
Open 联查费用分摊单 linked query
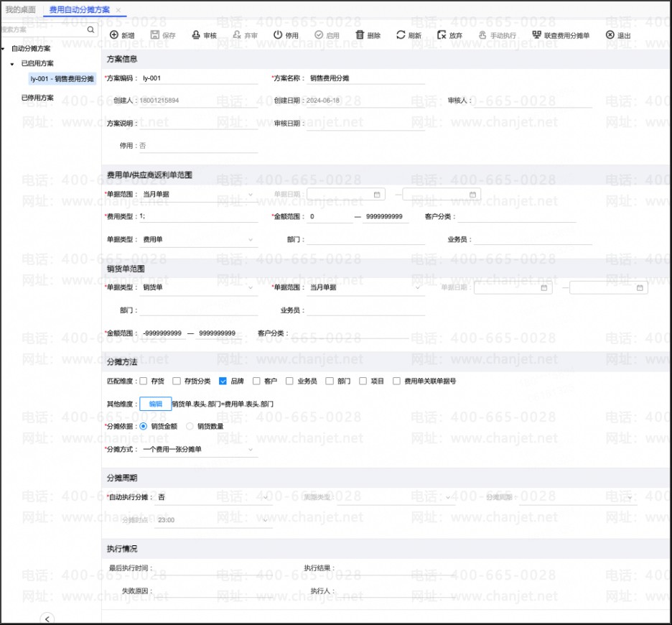coord(561,35)
